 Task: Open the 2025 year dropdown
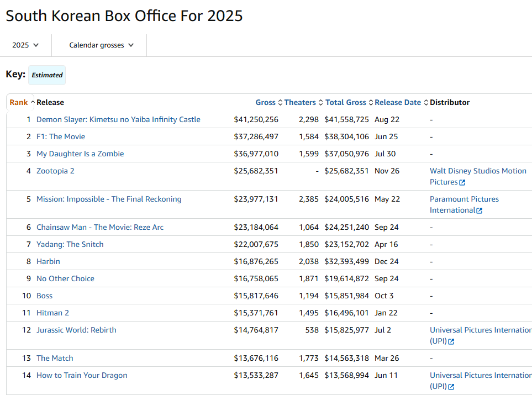25,45
